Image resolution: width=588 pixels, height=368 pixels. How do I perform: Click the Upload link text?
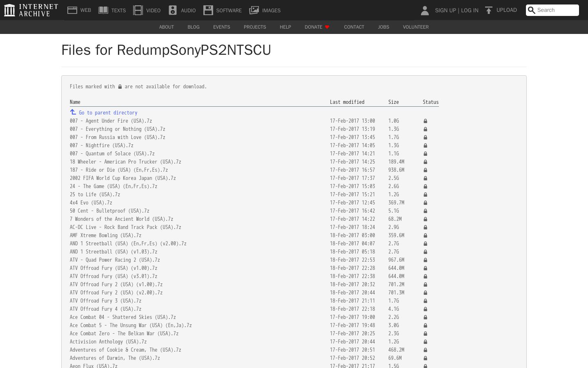(x=507, y=10)
